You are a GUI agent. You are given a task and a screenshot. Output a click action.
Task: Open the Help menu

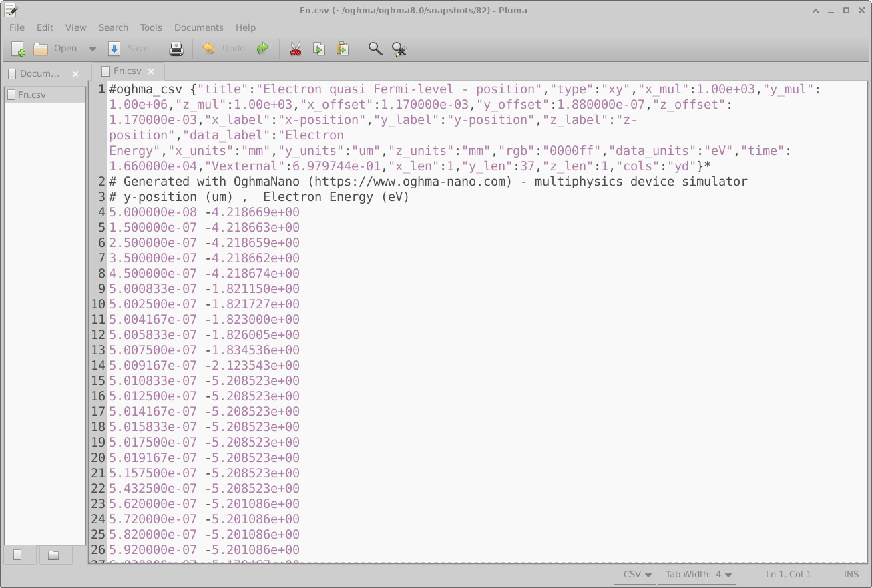click(246, 27)
